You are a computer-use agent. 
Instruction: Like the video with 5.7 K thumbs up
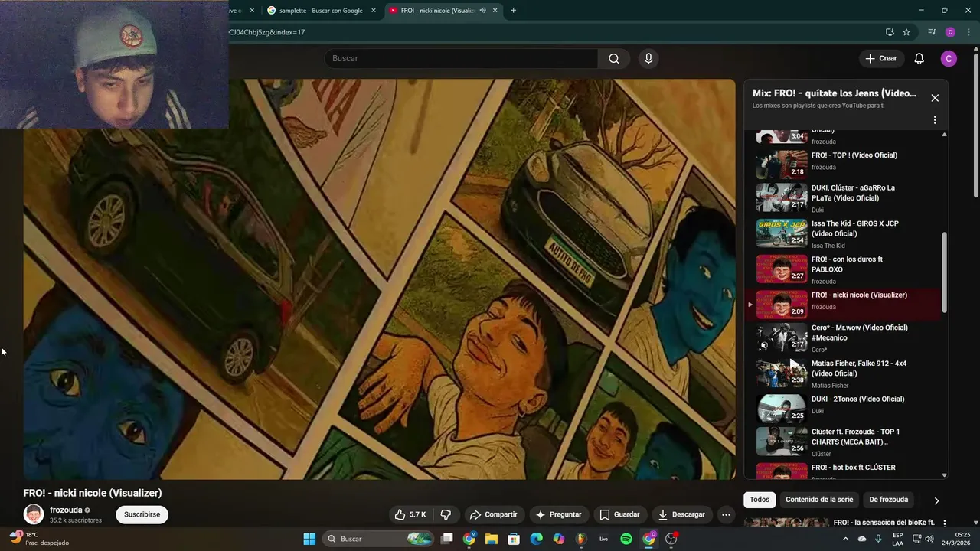tap(410, 514)
